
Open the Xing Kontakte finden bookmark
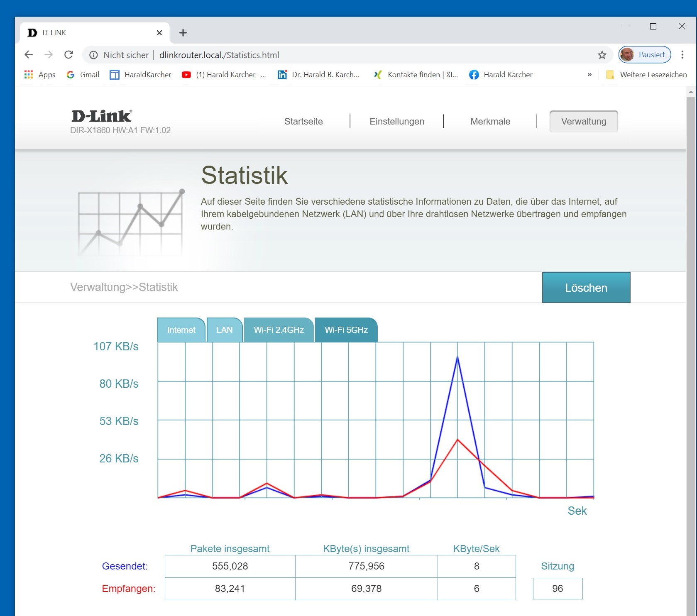pos(416,75)
